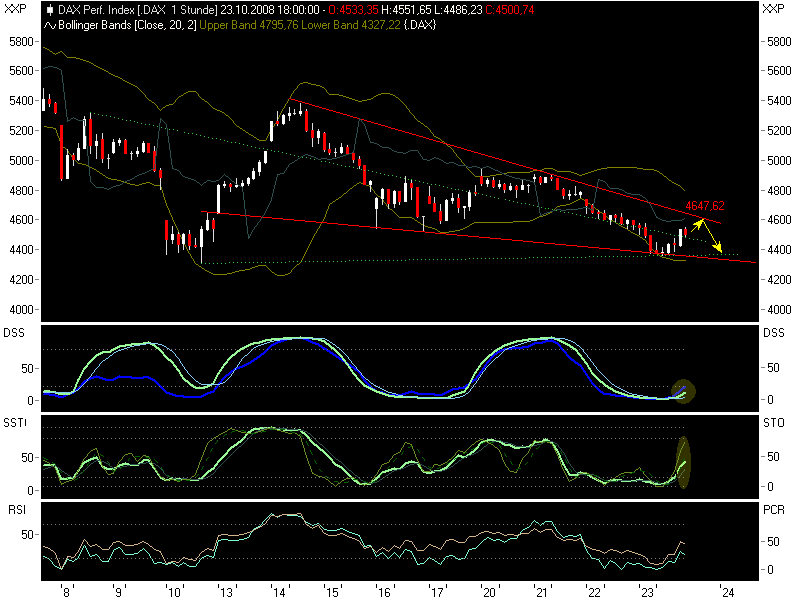
Task: Click the SSTI indicator label
Action: (15, 423)
